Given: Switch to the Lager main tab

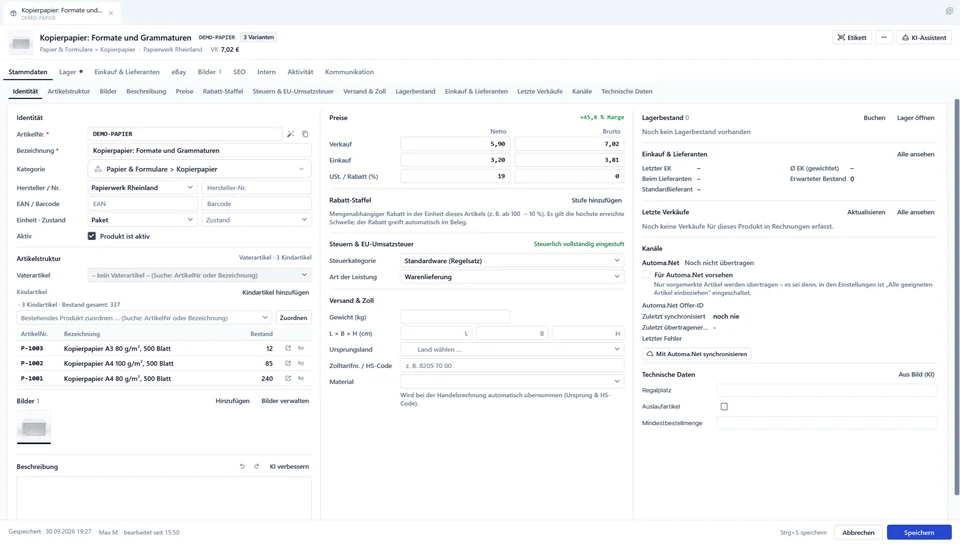Looking at the screenshot, I should (x=70, y=72).
